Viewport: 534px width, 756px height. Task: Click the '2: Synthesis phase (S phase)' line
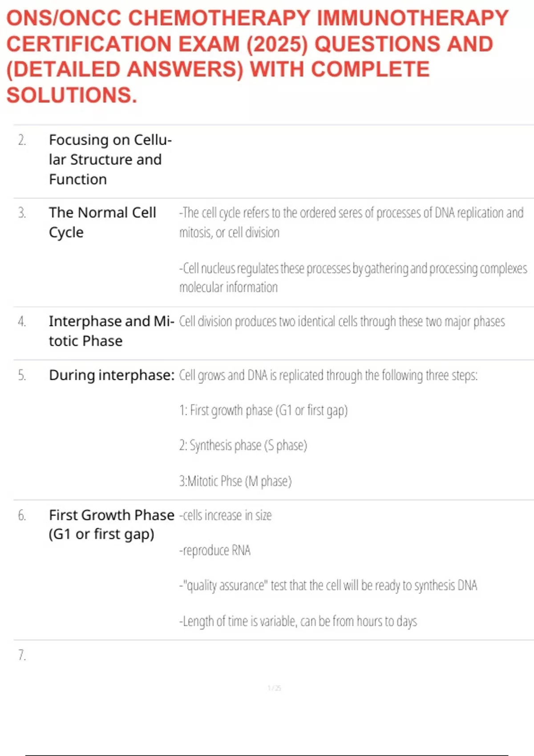243,445
